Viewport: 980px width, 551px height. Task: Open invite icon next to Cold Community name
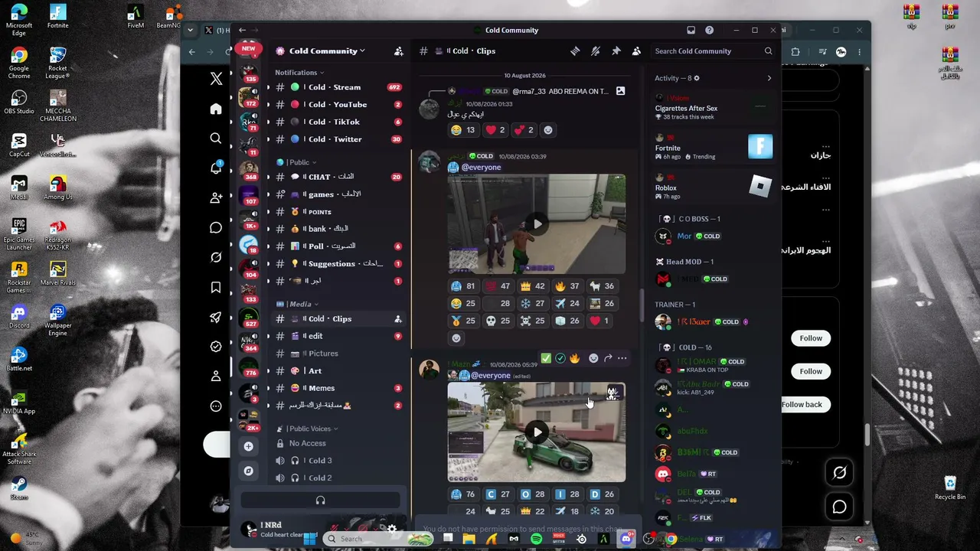399,51
